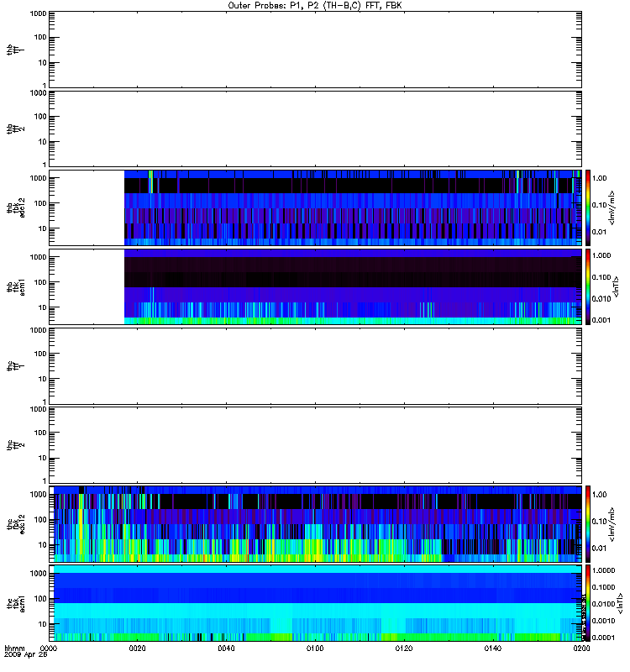Click the 0120 time axis label
630x672 pixels.
[404, 648]
